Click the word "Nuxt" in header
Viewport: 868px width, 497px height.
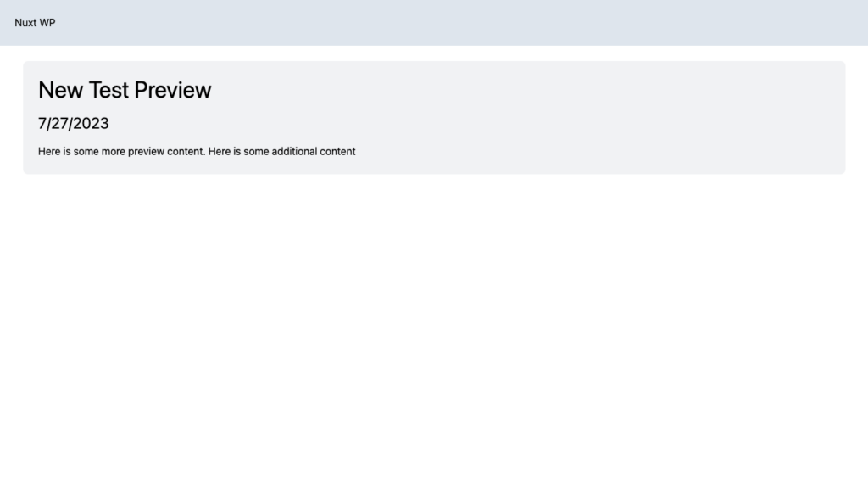25,23
